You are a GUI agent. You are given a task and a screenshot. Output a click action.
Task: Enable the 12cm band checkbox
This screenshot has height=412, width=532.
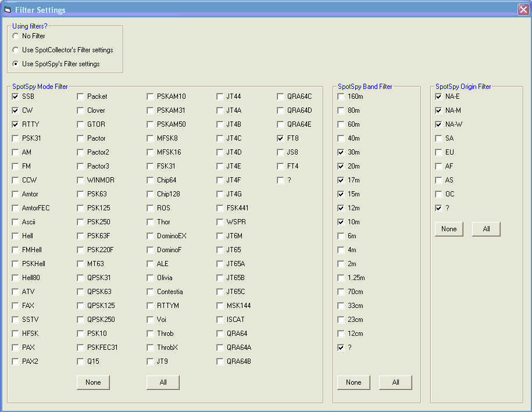pyautogui.click(x=341, y=334)
